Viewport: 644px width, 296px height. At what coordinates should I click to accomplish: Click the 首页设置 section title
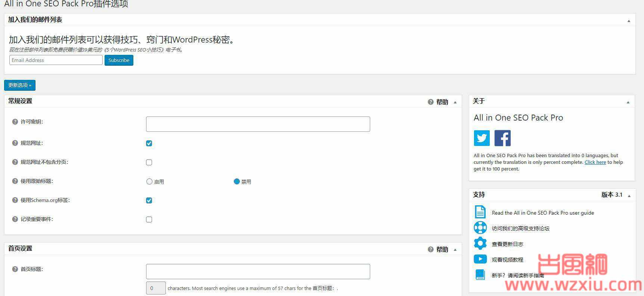(20, 249)
